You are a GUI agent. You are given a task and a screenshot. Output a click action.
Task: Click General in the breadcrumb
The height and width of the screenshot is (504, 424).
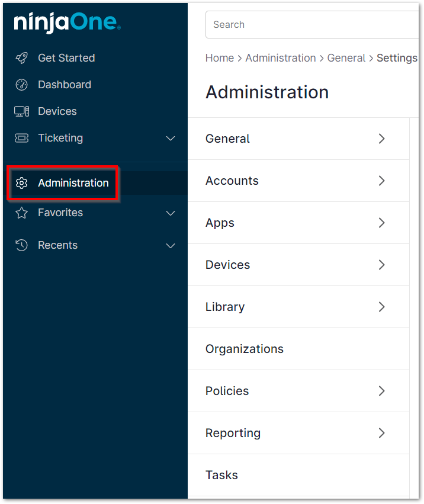click(346, 58)
